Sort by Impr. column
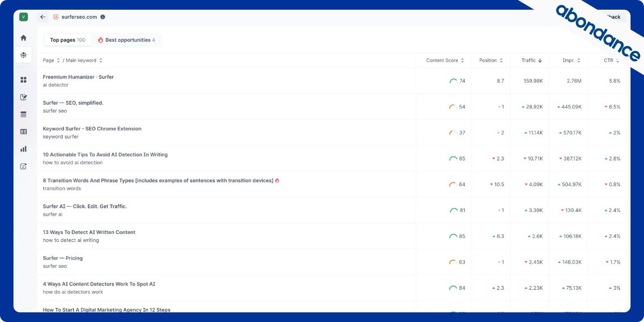 (571, 61)
